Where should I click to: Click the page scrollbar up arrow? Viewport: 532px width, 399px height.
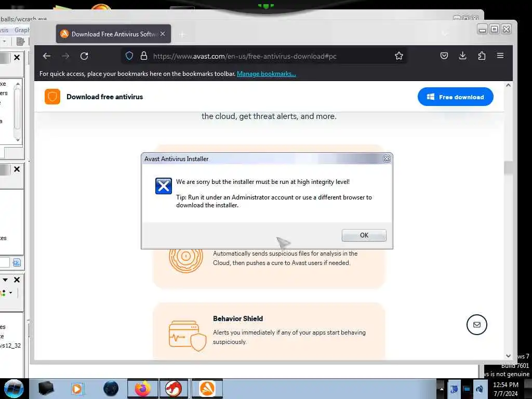(508, 86)
